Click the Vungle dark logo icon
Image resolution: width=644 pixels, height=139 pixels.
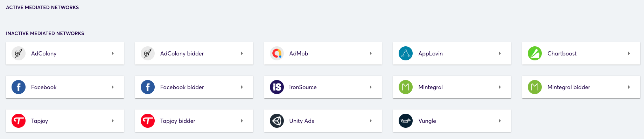click(406, 121)
